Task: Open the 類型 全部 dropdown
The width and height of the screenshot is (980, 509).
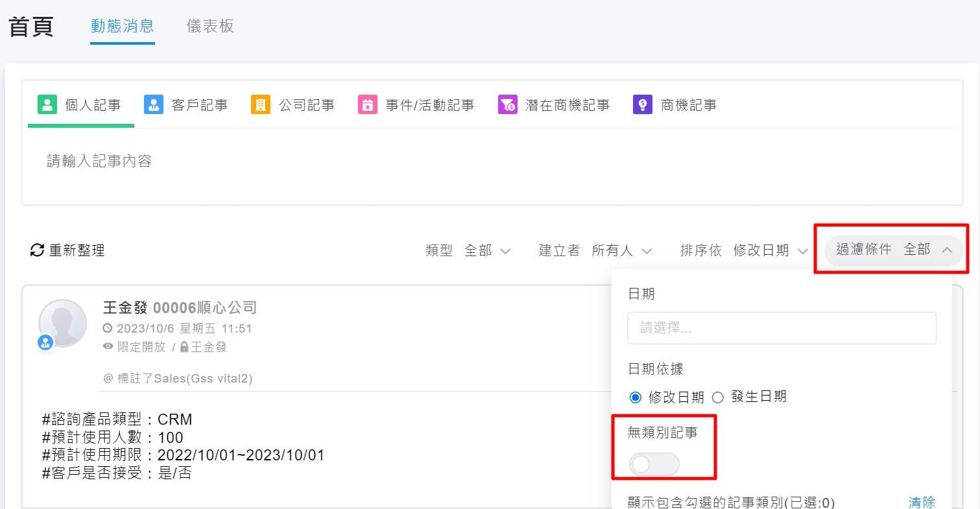Action: tap(487, 250)
